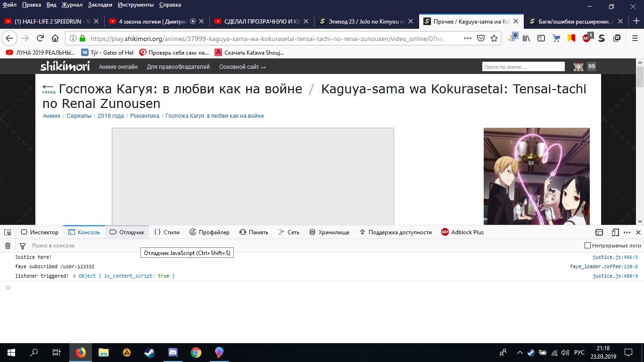Open devtools options three-dot menu
644x362 pixels.
point(627,232)
